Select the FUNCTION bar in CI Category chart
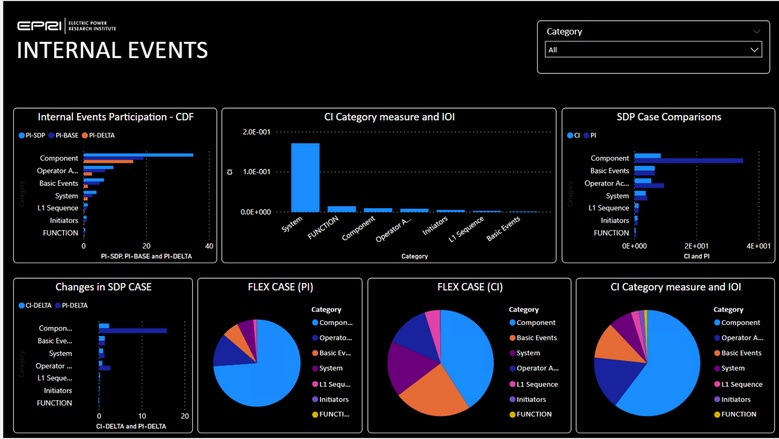This screenshot has height=439, width=779. pos(342,209)
